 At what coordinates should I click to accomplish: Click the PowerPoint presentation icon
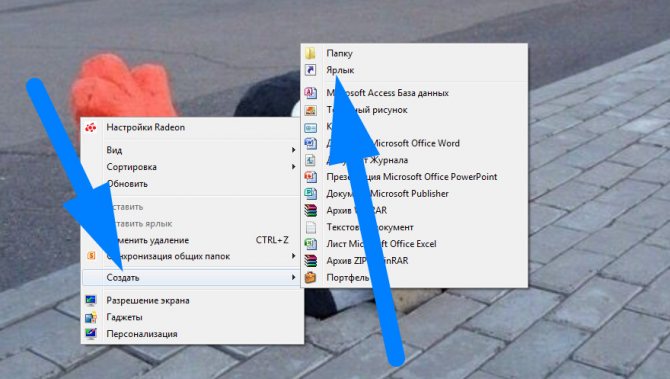(310, 176)
